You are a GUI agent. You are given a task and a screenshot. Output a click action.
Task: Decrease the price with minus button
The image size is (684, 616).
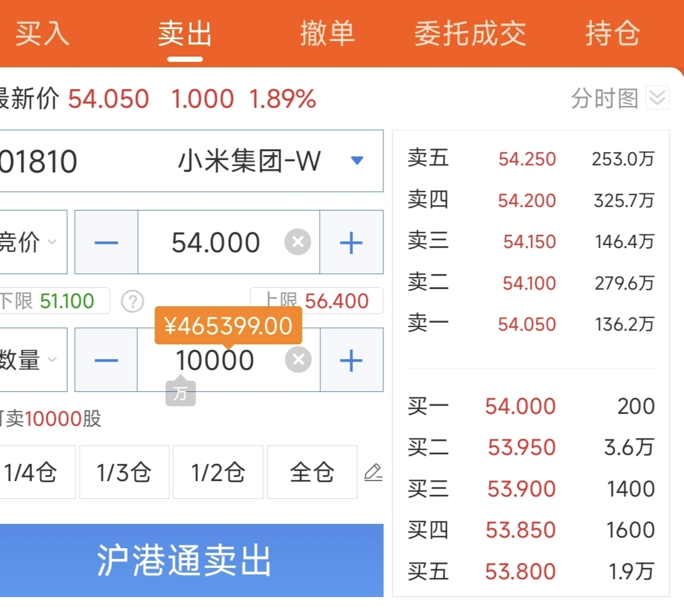tap(106, 242)
